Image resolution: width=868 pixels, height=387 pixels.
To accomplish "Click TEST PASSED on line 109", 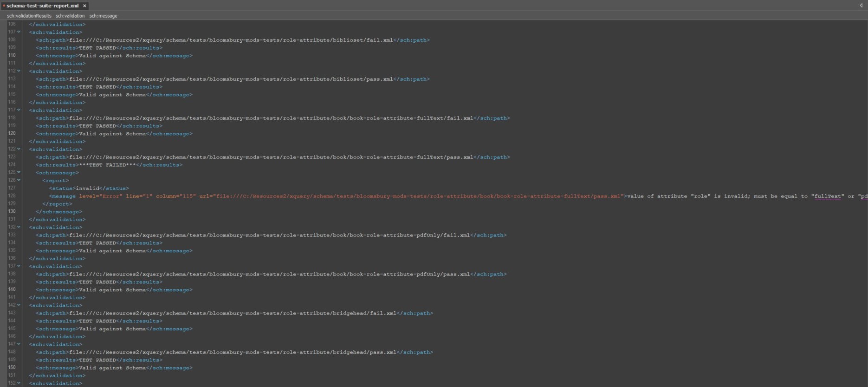I will pos(97,48).
